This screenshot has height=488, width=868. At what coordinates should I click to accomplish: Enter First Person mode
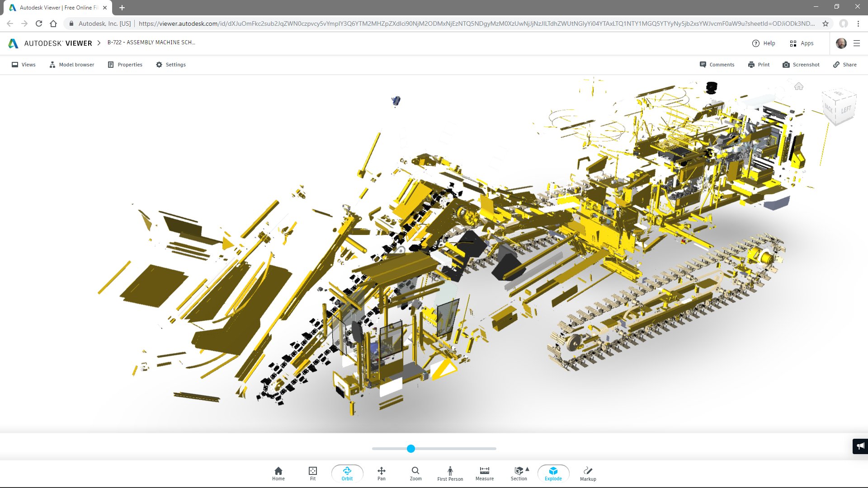pyautogui.click(x=450, y=473)
